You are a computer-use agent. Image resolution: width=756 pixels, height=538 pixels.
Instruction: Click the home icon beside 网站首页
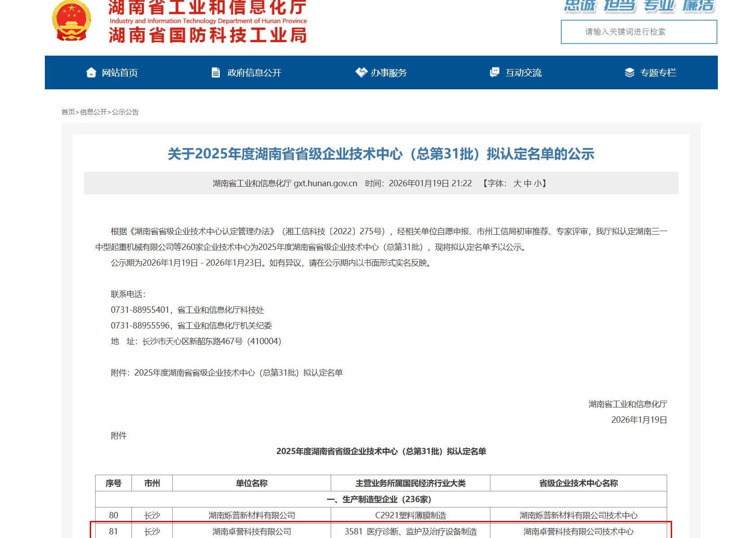[x=91, y=73]
